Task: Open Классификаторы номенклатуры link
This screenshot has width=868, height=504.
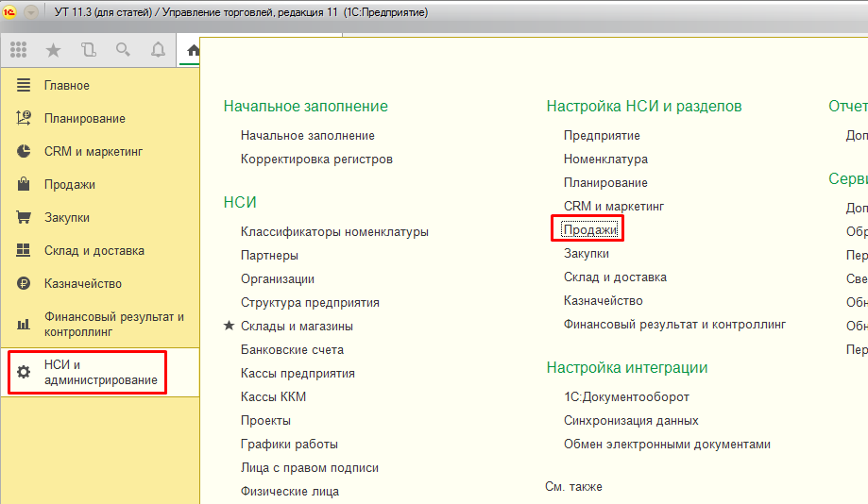Action: [334, 231]
